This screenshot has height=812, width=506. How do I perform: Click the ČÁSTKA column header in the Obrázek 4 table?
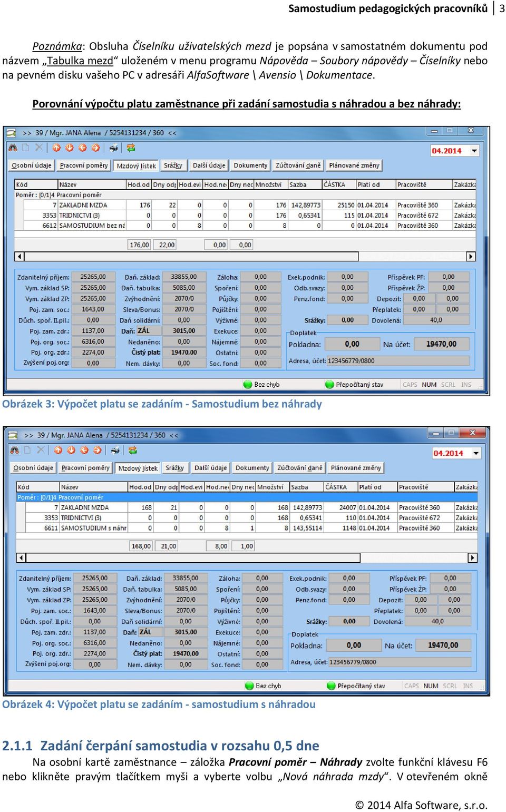click(340, 487)
